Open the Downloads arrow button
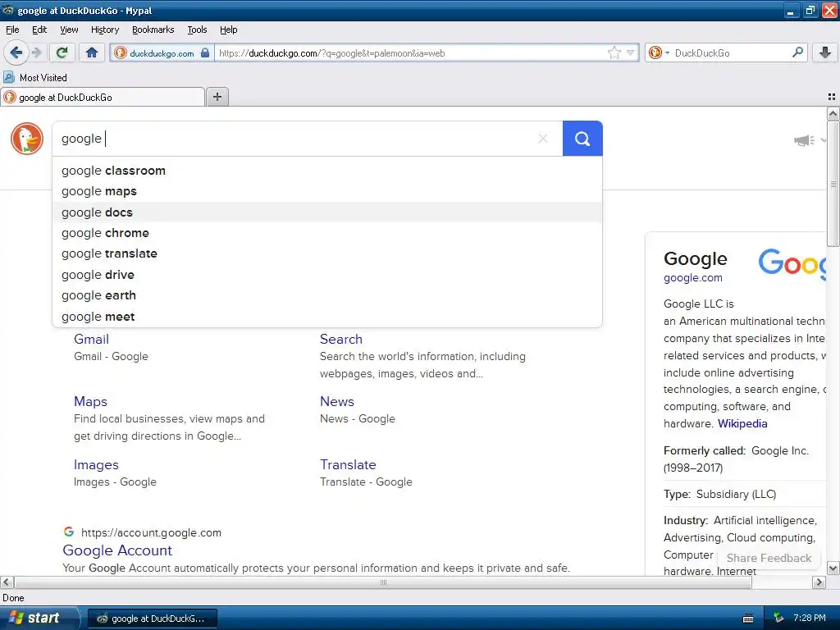Viewport: 840px width, 630px height. click(x=825, y=52)
